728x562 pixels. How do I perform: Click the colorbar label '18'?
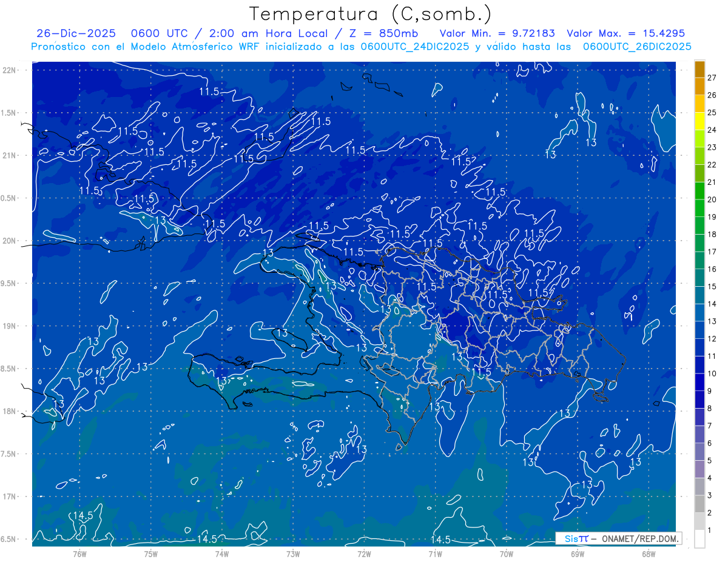click(x=712, y=234)
